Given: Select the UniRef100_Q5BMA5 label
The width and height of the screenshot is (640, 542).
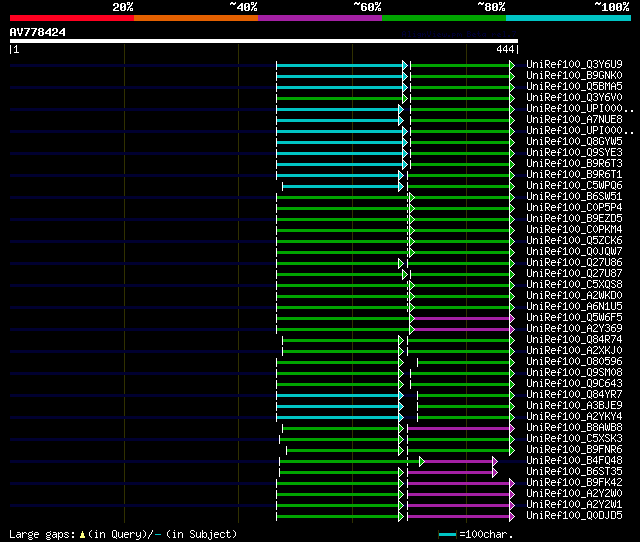Looking at the screenshot, I should (x=574, y=86).
